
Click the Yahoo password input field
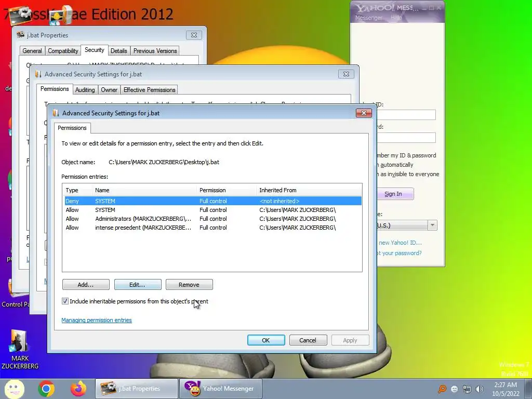tap(406, 137)
